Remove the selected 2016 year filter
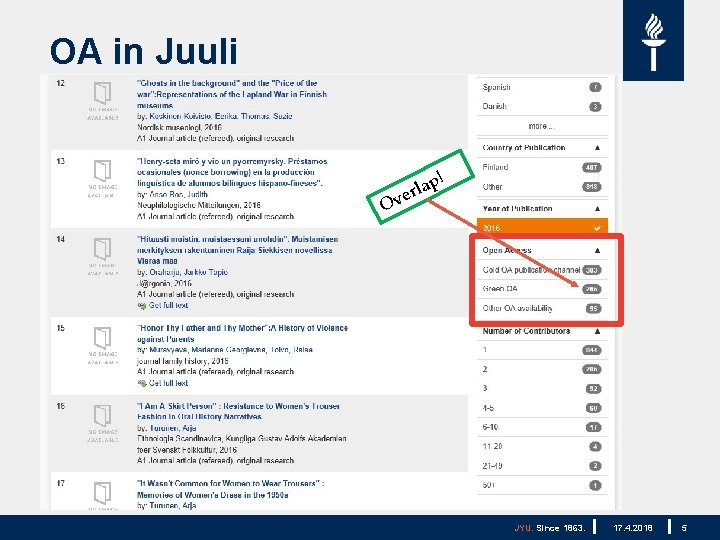 click(542, 228)
